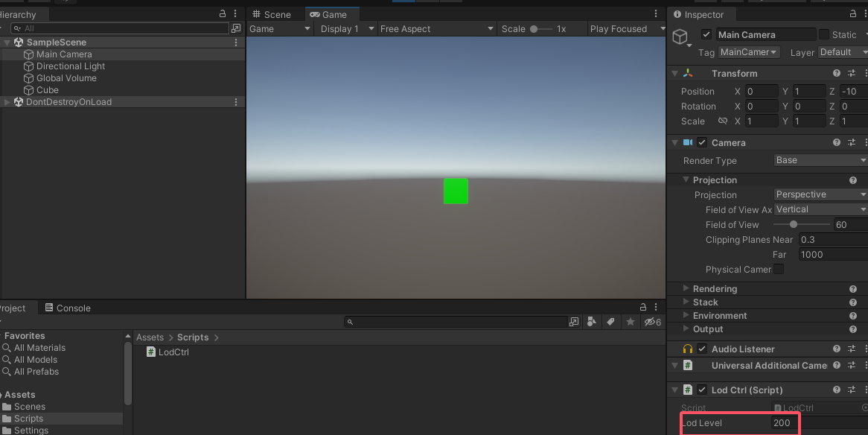Click the Search by Label tag icon
The width and height of the screenshot is (868, 435).
tap(610, 322)
